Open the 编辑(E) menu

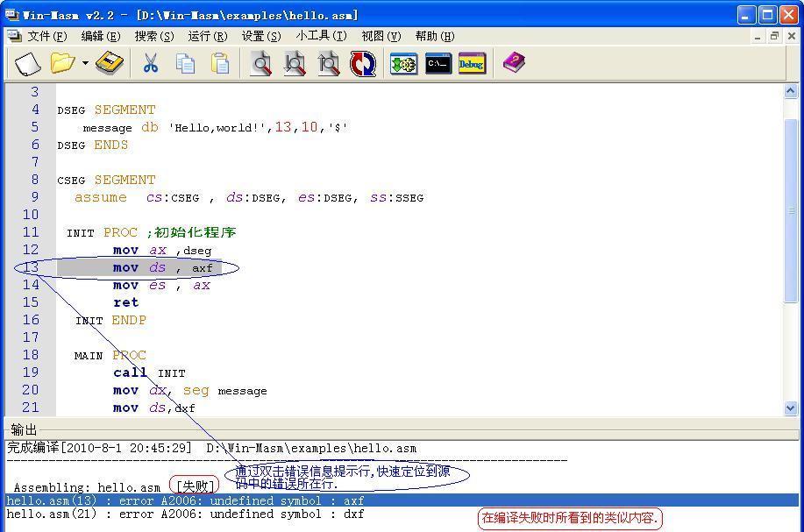(101, 36)
